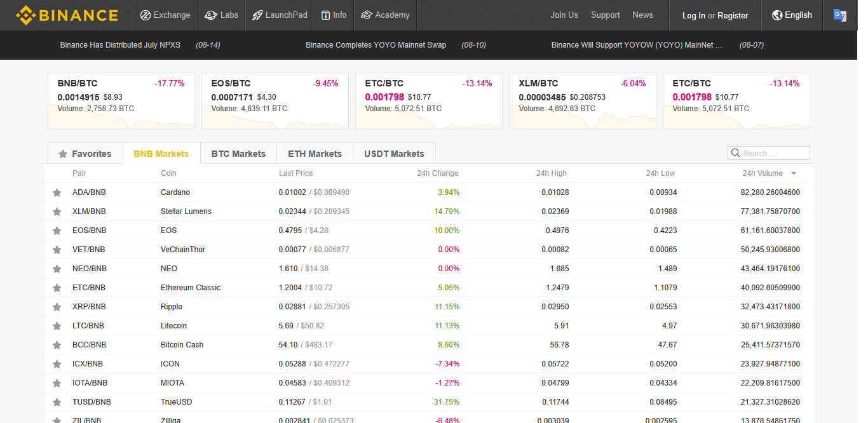The image size is (868, 423).
Task: Open the Google Translate extension icon
Action: (840, 15)
